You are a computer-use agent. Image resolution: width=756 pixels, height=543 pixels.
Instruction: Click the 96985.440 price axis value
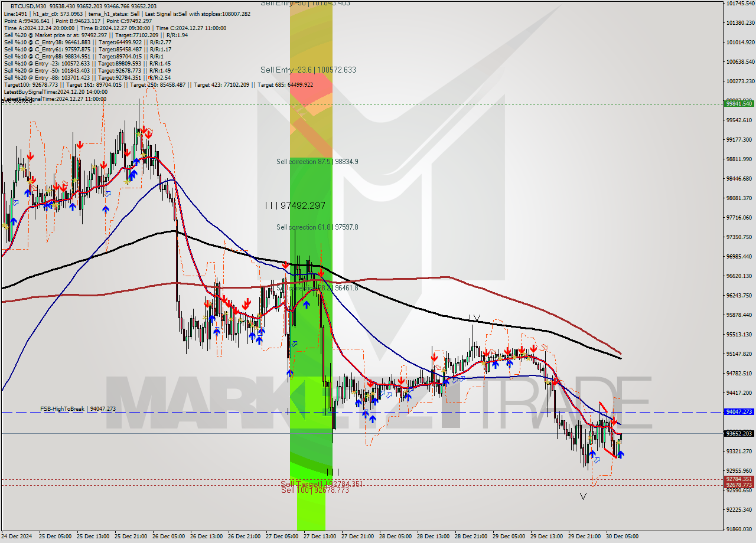[739, 257]
